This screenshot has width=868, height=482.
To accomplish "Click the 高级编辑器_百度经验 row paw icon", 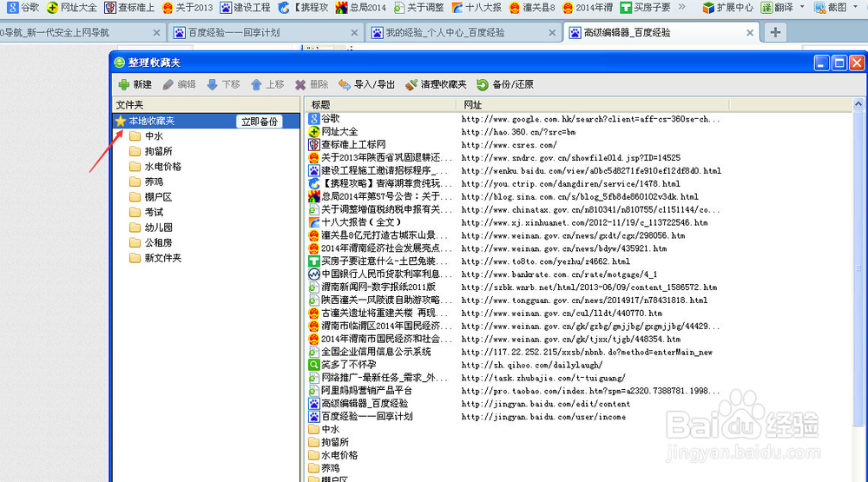I will tap(314, 403).
